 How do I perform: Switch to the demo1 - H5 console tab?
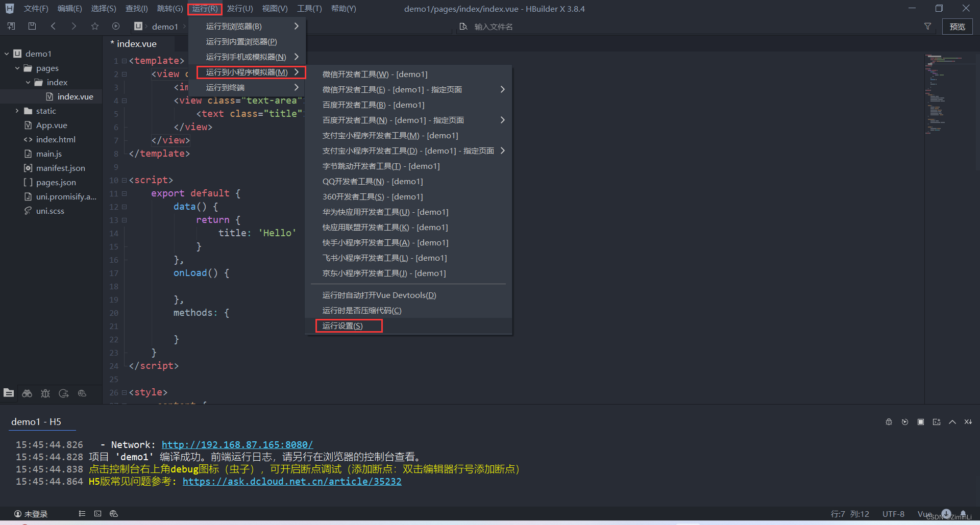36,422
